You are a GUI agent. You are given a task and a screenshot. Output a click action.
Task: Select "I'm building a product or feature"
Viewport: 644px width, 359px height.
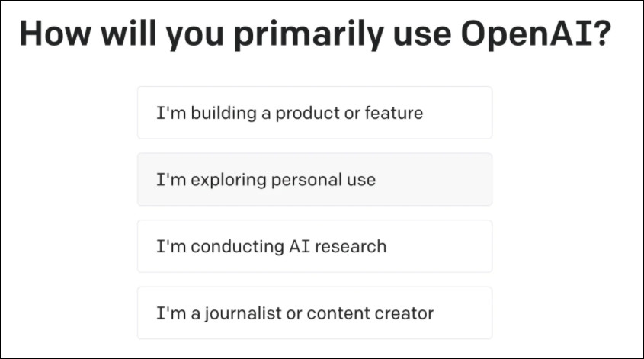pos(314,113)
